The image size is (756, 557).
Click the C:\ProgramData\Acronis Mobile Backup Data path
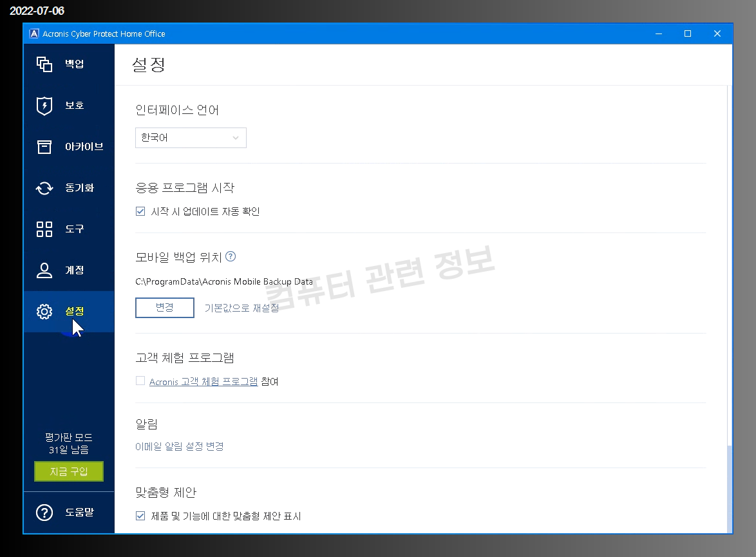point(224,281)
